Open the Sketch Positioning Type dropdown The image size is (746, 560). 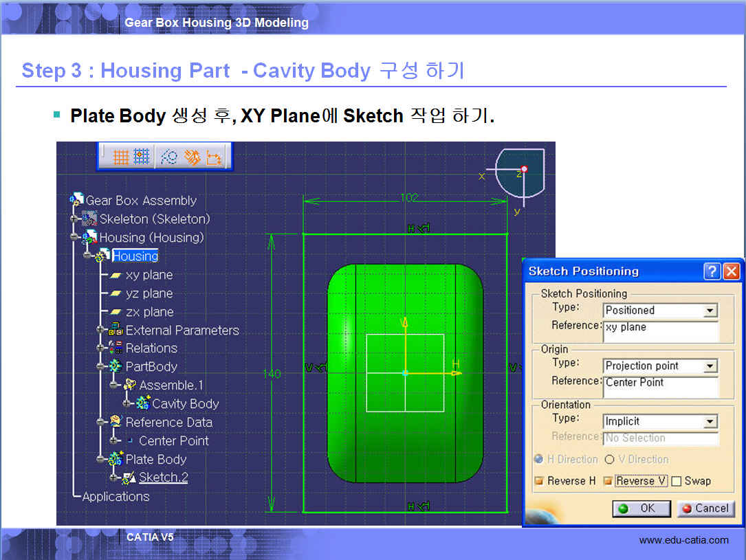710,311
